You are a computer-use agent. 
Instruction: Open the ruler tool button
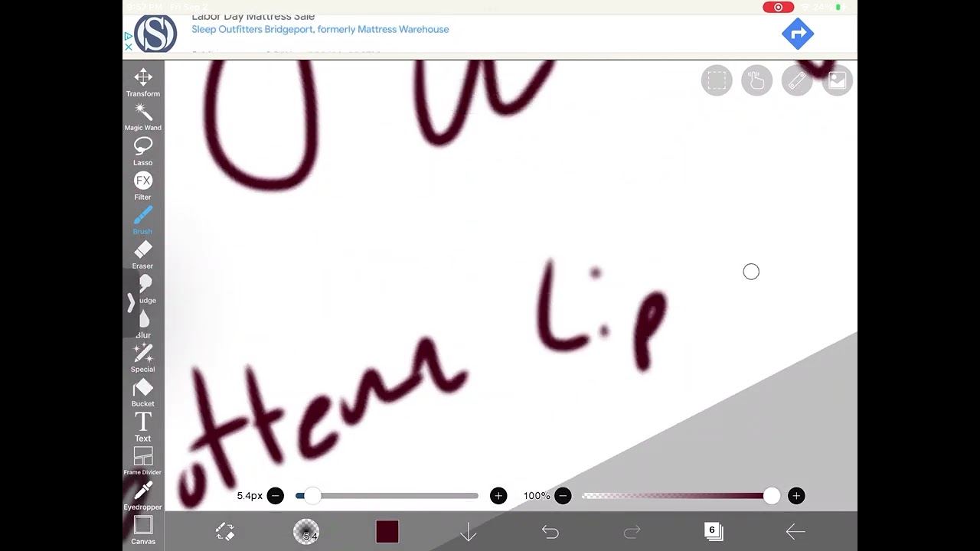click(797, 80)
